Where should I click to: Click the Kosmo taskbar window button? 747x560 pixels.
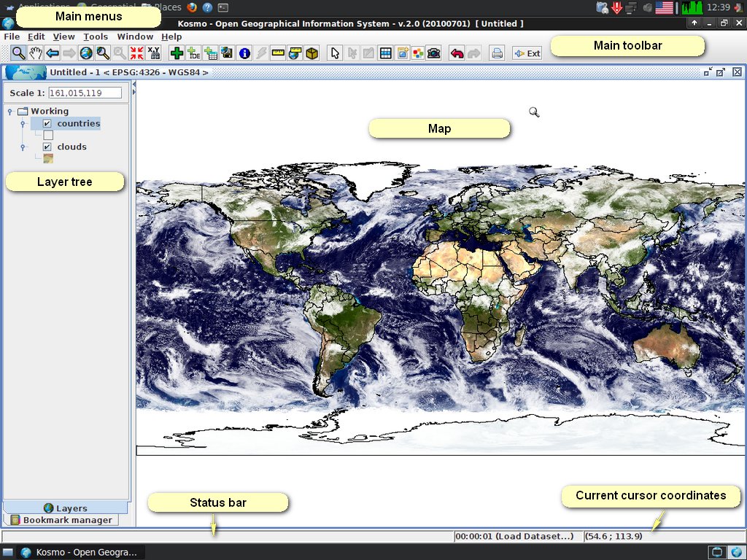click(79, 553)
